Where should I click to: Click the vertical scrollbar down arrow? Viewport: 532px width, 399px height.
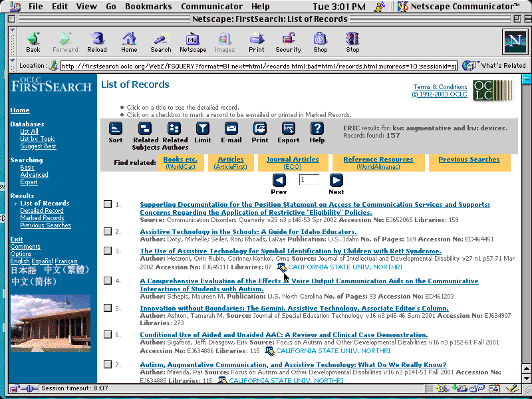pos(526,378)
